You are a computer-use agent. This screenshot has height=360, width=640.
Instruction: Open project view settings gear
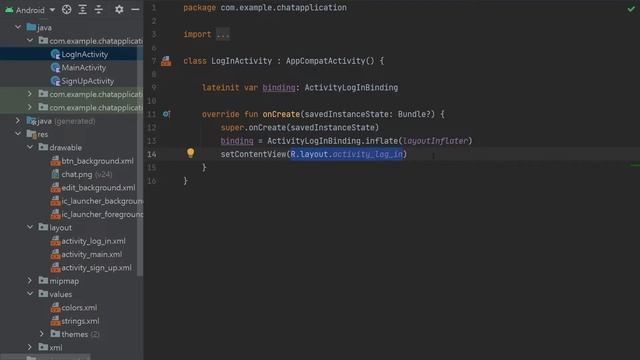[119, 9]
